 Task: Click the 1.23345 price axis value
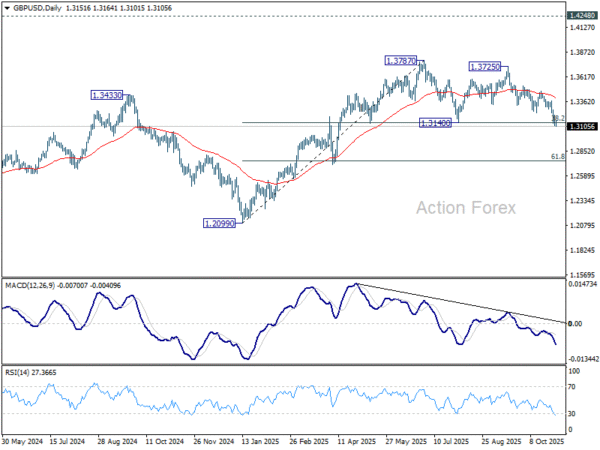tap(582, 201)
